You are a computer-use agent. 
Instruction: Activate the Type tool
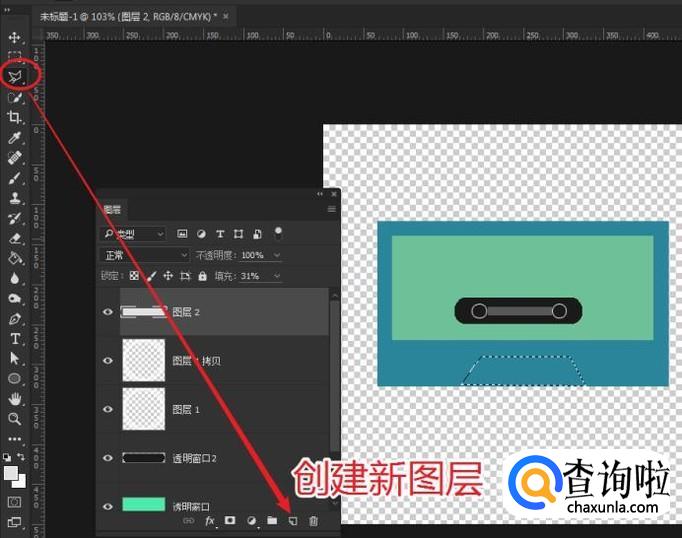coord(15,339)
